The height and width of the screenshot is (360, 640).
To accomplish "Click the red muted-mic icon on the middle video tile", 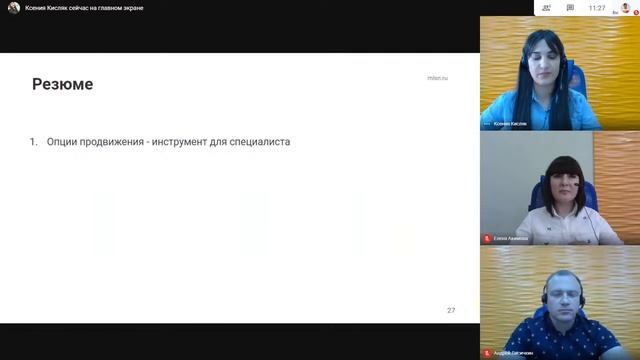I will point(487,238).
